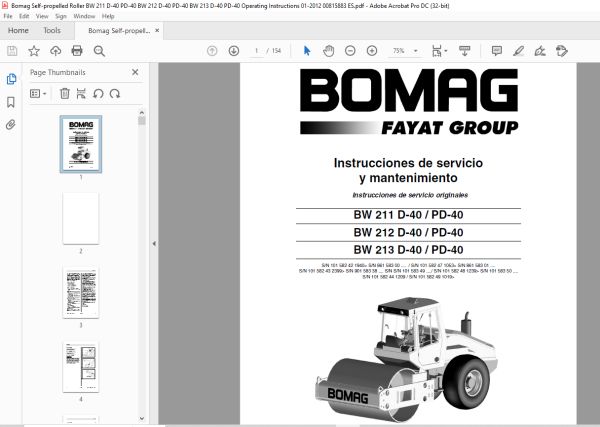Zoom in with plus icon

(x=372, y=51)
